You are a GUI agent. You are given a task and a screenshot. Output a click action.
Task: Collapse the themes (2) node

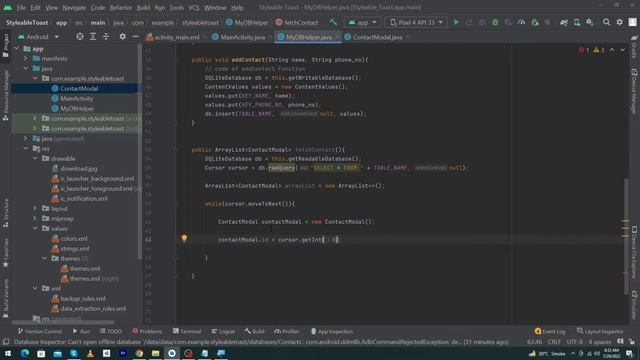pos(45,258)
